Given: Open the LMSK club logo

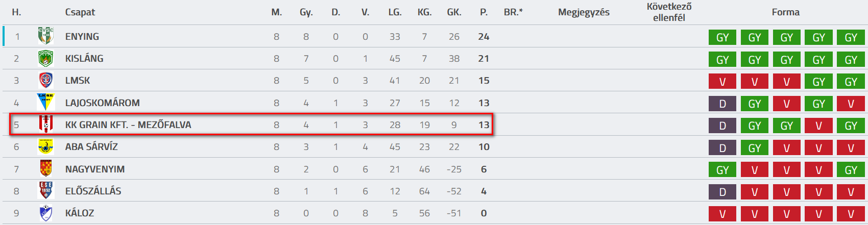Looking at the screenshot, I should click(46, 81).
